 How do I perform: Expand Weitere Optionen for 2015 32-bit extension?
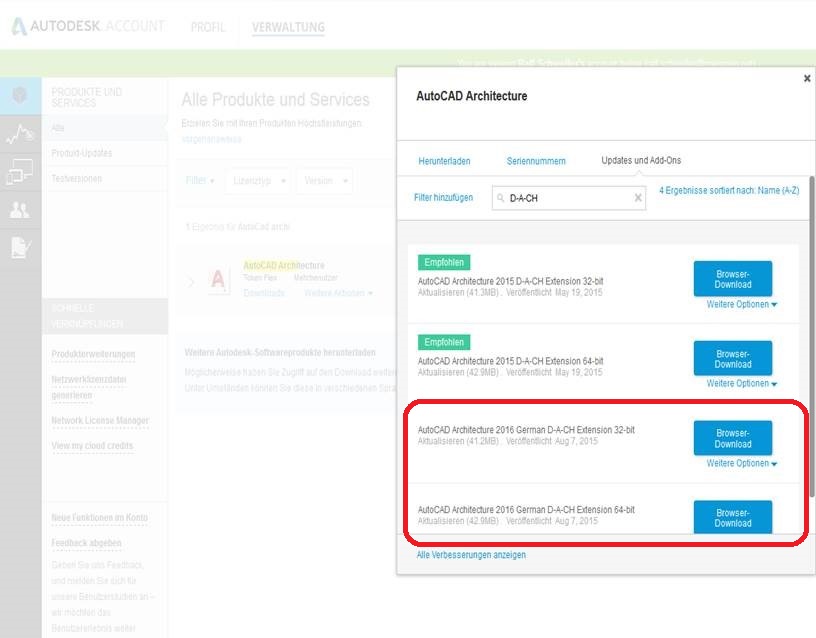[x=741, y=304]
